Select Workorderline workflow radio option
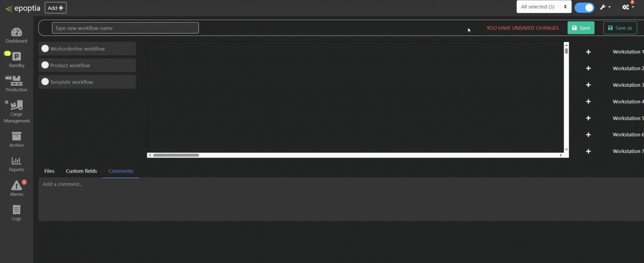Viewport: 644px width, 263px height. [45, 48]
